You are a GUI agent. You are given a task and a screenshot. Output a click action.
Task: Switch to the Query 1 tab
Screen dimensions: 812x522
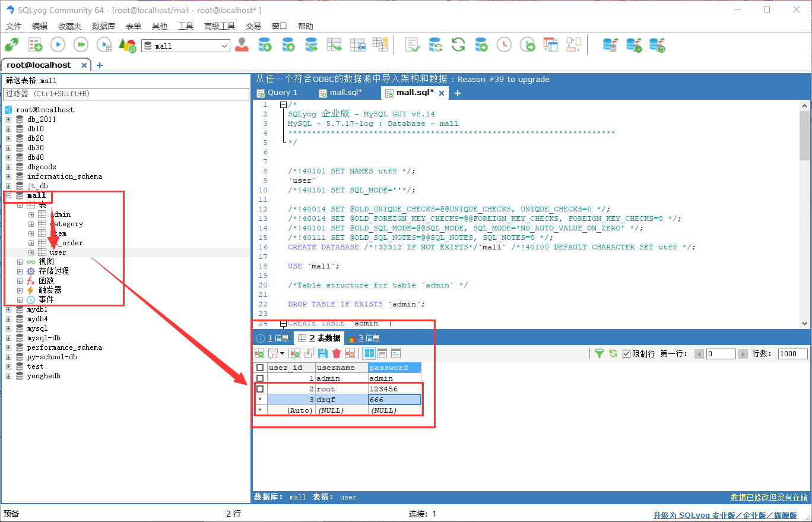click(277, 93)
